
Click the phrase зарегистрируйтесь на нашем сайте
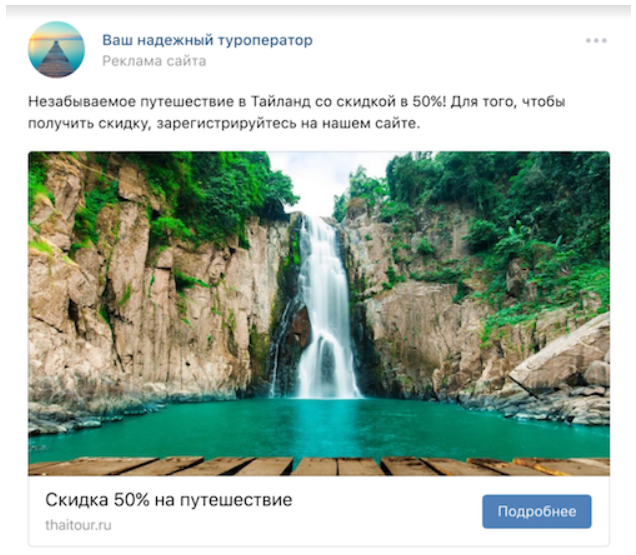[288, 123]
